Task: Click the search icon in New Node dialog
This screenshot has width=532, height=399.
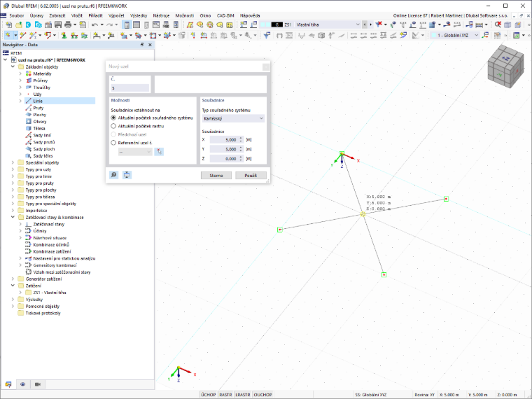Action: pyautogui.click(x=114, y=175)
